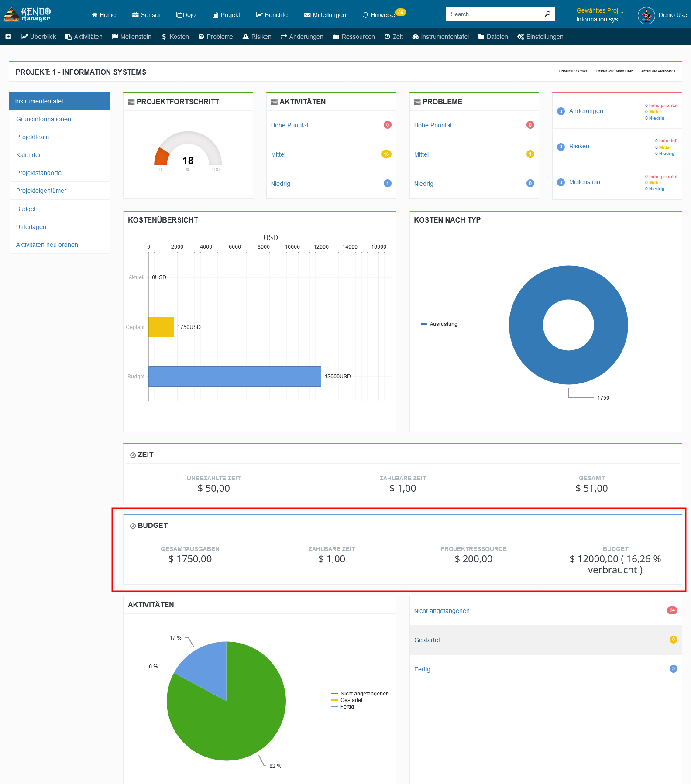691x784 pixels.
Task: Toggle Nicht angefangenen legend entry
Action: (360, 694)
